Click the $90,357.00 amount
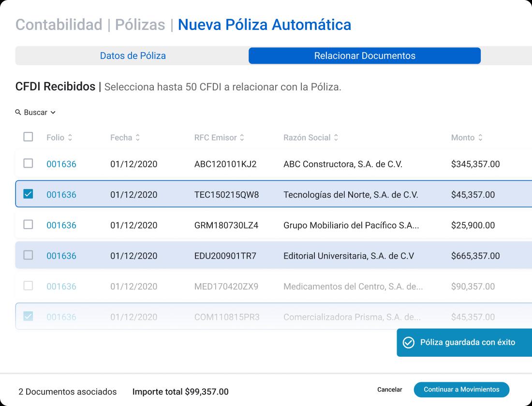 pos(473,287)
